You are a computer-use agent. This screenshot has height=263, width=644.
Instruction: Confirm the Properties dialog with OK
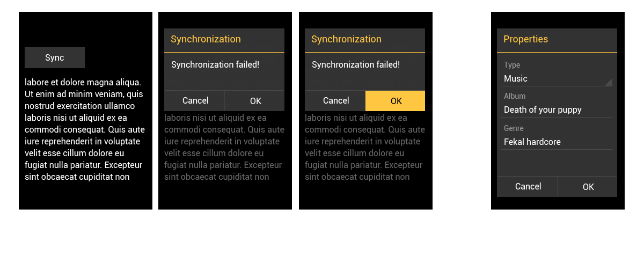pos(588,187)
